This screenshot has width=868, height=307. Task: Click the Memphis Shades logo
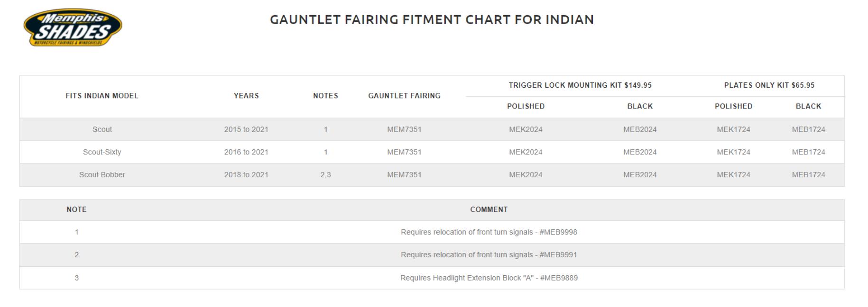[x=73, y=27]
